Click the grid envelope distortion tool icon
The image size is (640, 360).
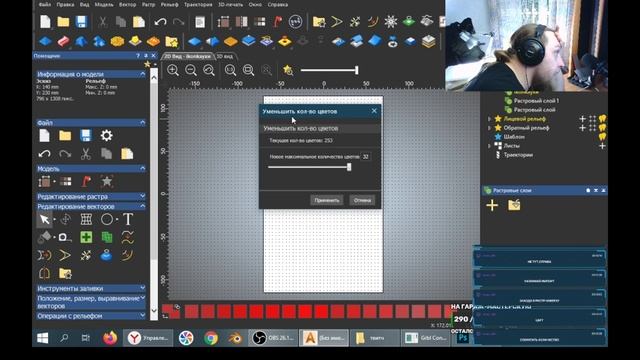pos(86,219)
